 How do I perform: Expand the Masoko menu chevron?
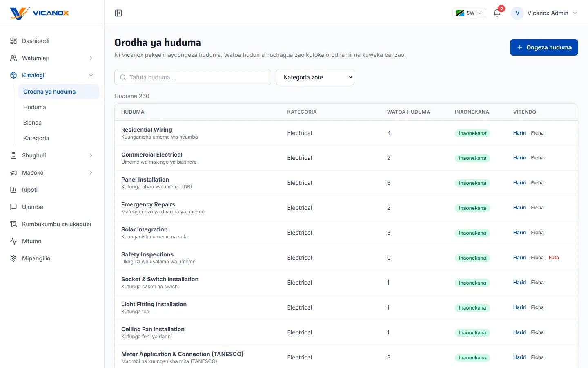[x=91, y=173]
